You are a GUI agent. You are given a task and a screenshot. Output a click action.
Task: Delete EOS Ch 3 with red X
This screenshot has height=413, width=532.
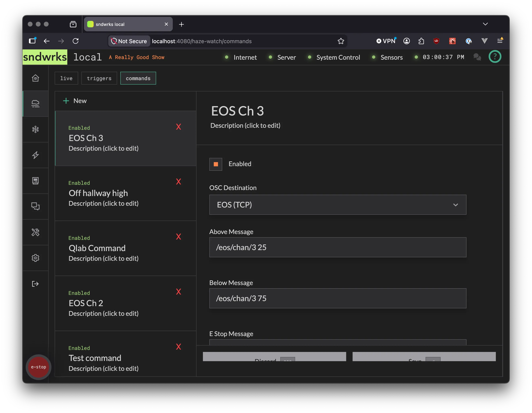(179, 127)
